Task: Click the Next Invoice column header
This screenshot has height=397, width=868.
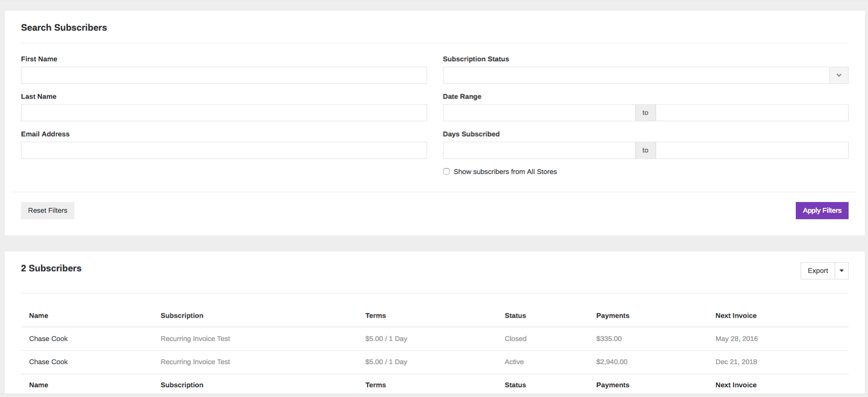Action: click(736, 316)
